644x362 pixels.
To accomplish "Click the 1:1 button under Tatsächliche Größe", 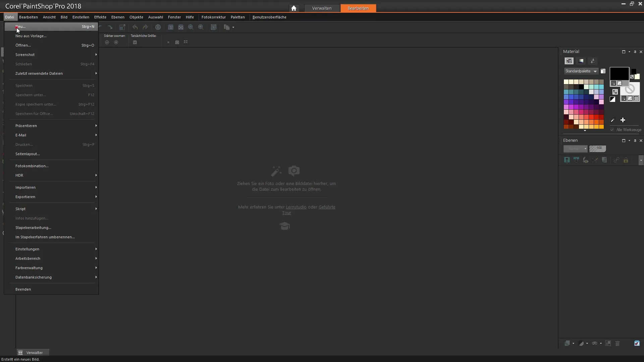I will (135, 42).
